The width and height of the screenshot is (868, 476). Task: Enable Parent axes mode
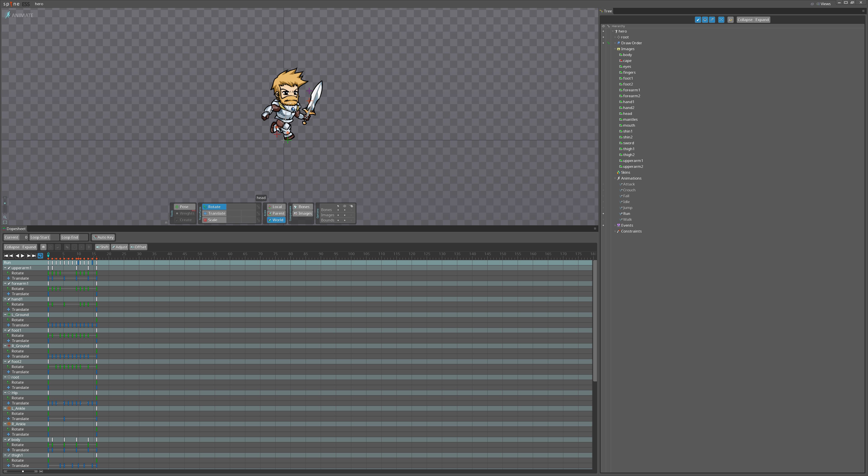(276, 213)
